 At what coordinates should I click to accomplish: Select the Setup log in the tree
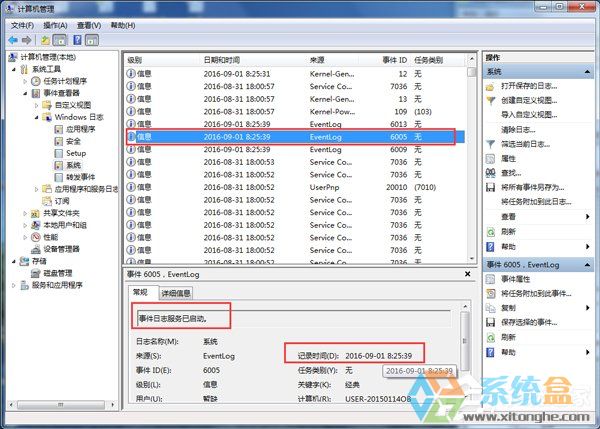[70, 153]
